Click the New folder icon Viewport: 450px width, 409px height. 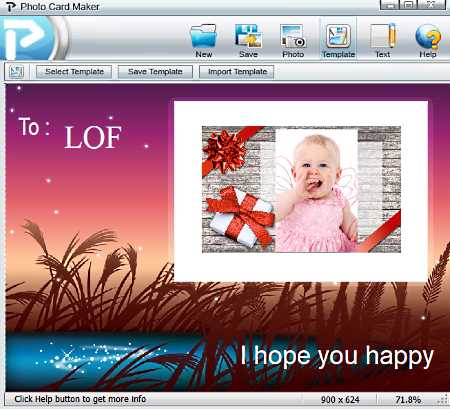[x=204, y=36]
